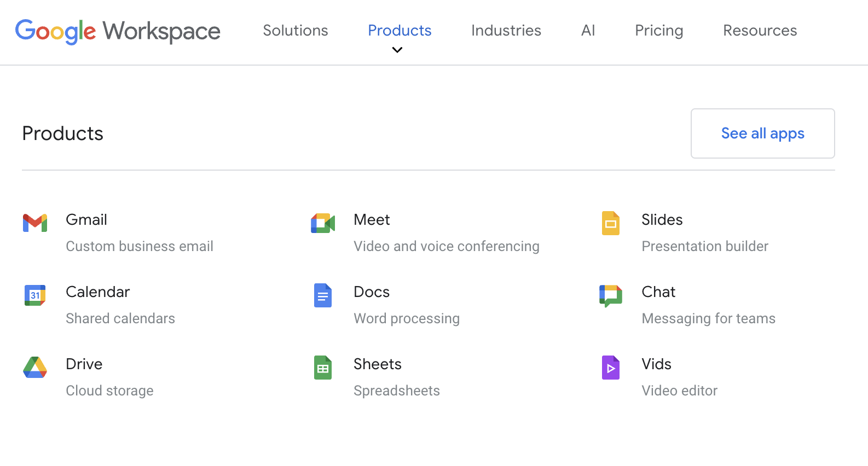Click the 'Cloud storage' description

(x=109, y=391)
